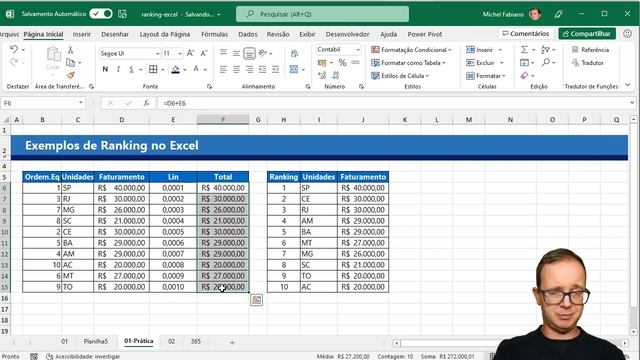Click the Compartilhar button
The image size is (640, 360).
click(x=587, y=33)
